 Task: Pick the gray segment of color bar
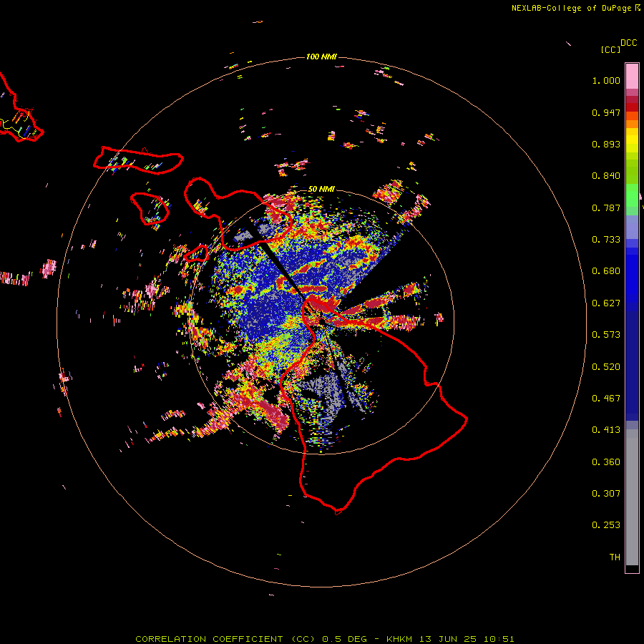[632, 497]
